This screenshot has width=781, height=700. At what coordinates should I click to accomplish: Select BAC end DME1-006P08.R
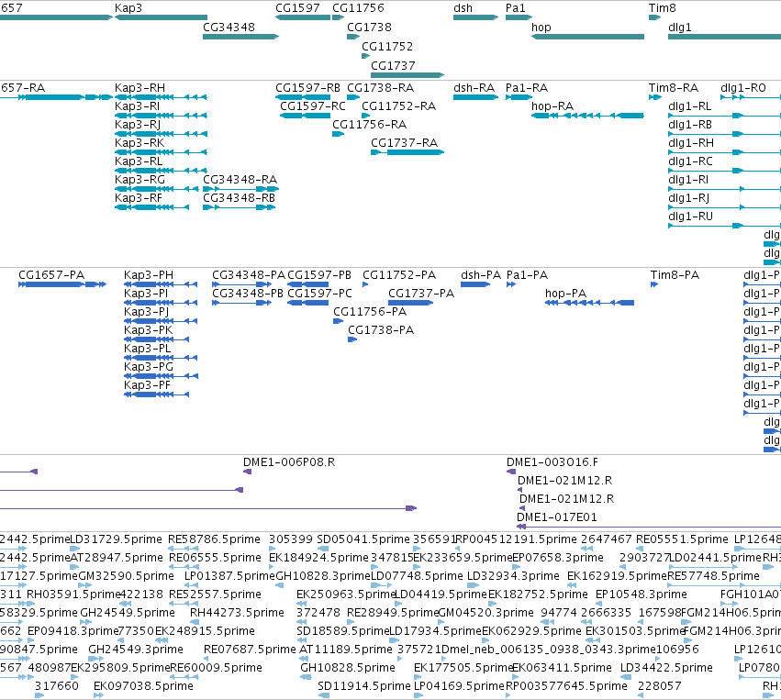[247, 472]
